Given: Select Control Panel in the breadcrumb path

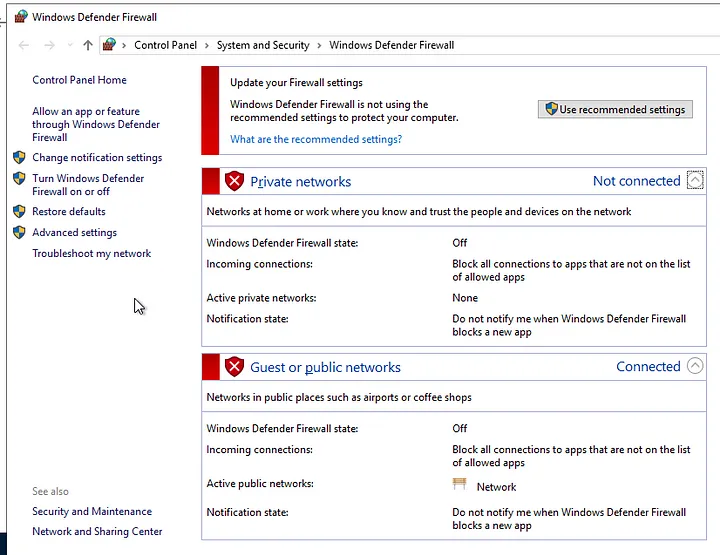Looking at the screenshot, I should click(165, 45).
